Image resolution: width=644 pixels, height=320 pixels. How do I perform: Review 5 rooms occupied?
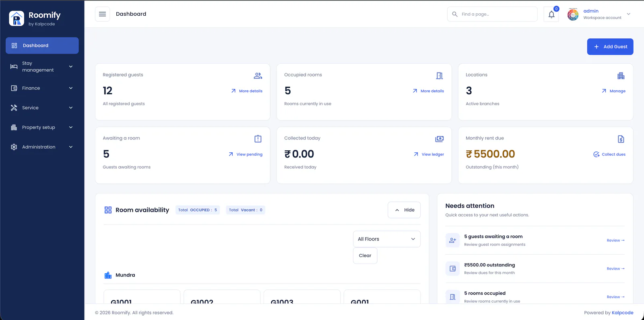pyautogui.click(x=616, y=297)
